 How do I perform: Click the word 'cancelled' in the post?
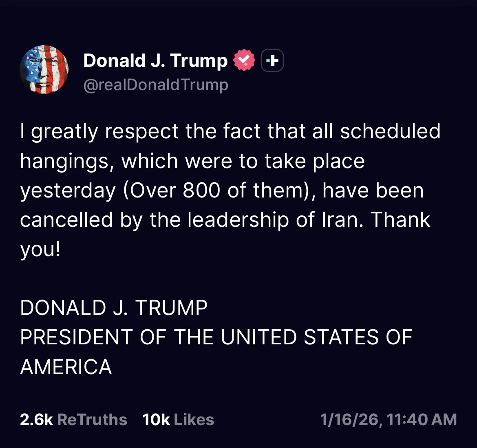coord(66,220)
